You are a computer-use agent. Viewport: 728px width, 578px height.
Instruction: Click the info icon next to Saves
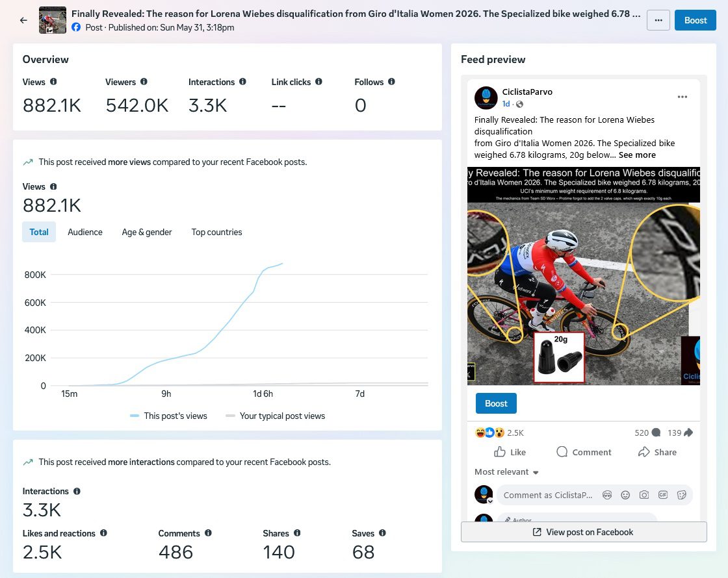tap(382, 533)
